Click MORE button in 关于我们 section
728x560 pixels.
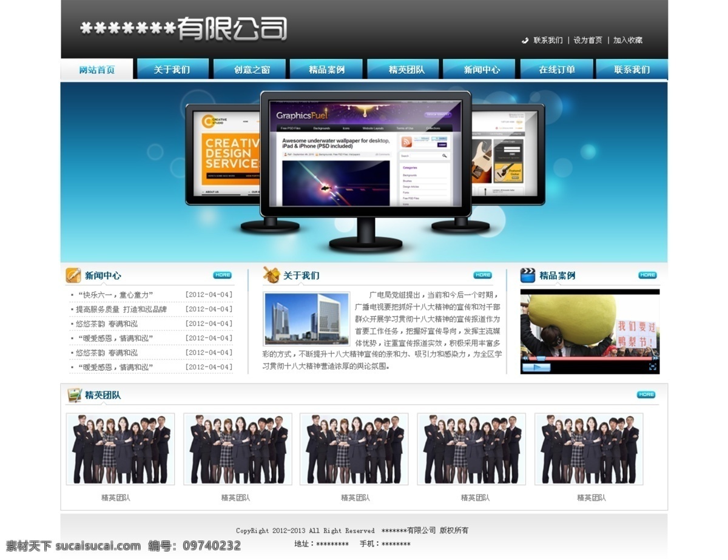[483, 275]
